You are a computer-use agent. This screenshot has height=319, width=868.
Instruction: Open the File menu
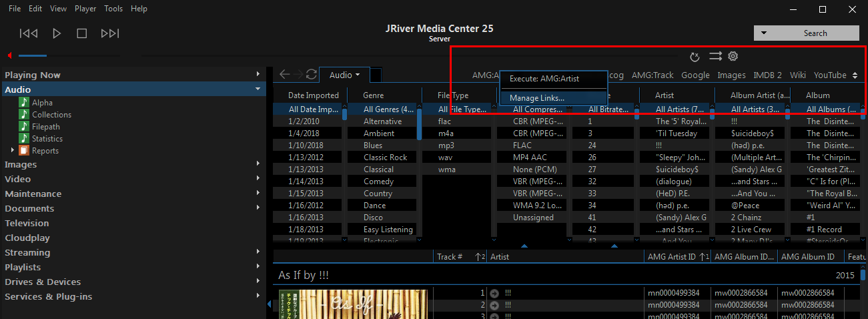point(15,9)
